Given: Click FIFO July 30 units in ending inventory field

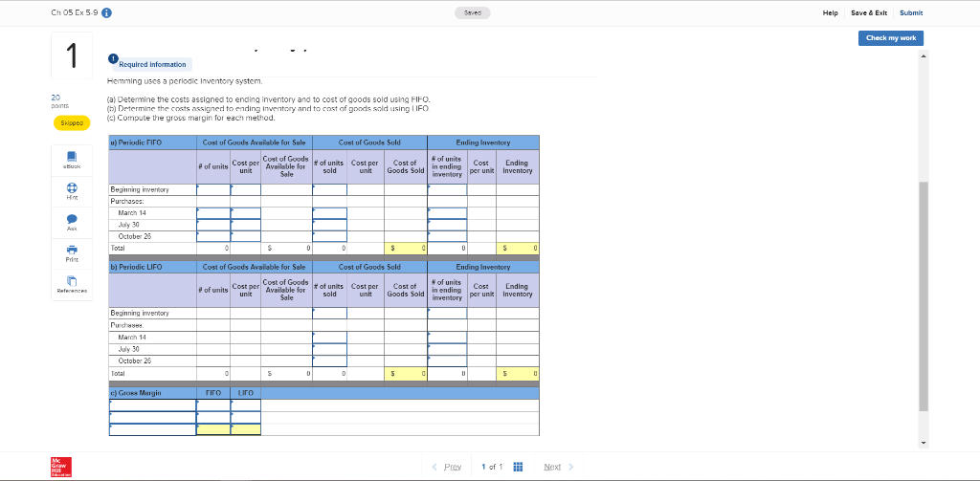Looking at the screenshot, I should tap(448, 225).
